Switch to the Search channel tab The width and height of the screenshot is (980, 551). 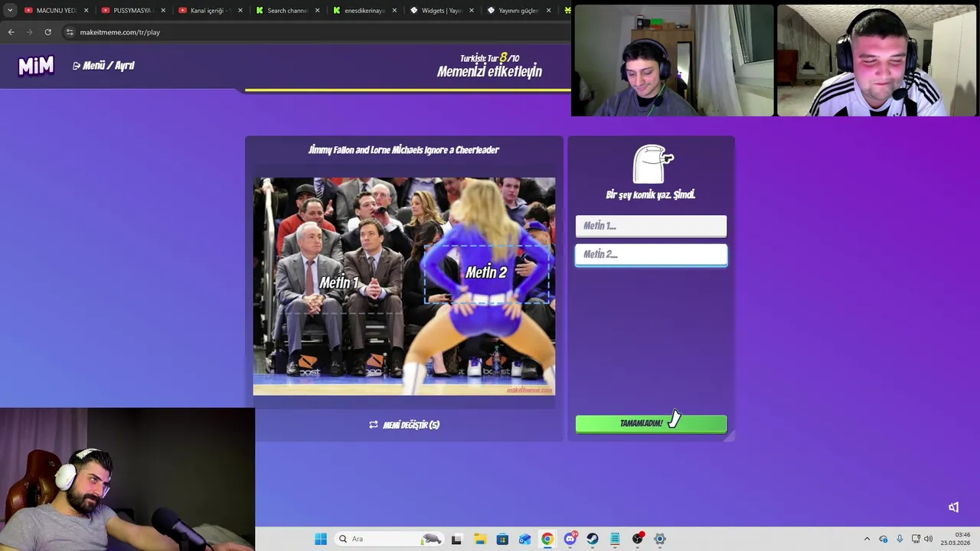click(287, 11)
